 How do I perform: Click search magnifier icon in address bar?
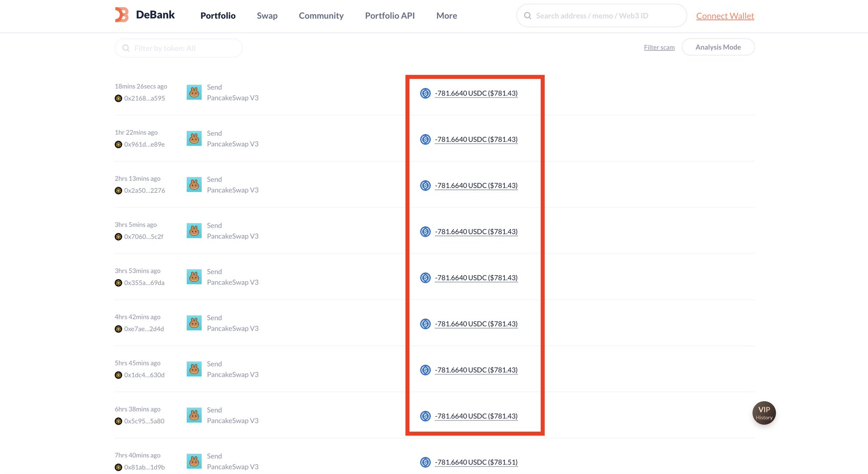[x=528, y=16]
